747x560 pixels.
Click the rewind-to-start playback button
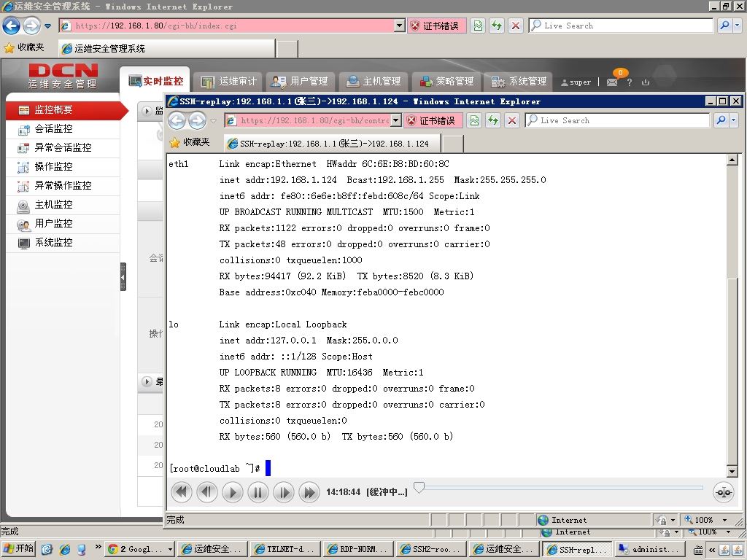coord(181,492)
